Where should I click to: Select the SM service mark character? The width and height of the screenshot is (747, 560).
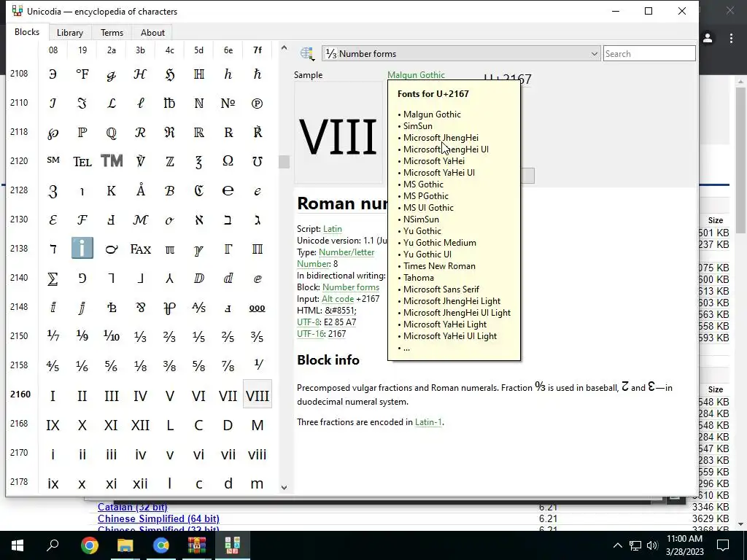click(53, 161)
